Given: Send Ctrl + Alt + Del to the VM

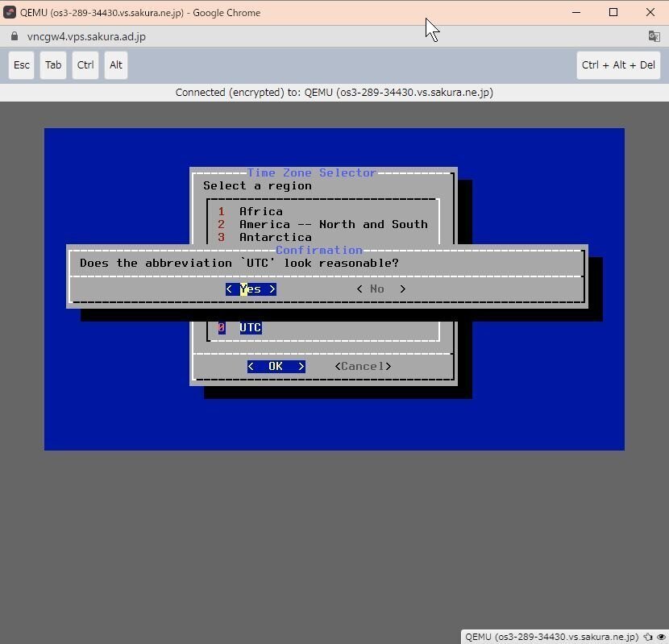Looking at the screenshot, I should tap(618, 65).
